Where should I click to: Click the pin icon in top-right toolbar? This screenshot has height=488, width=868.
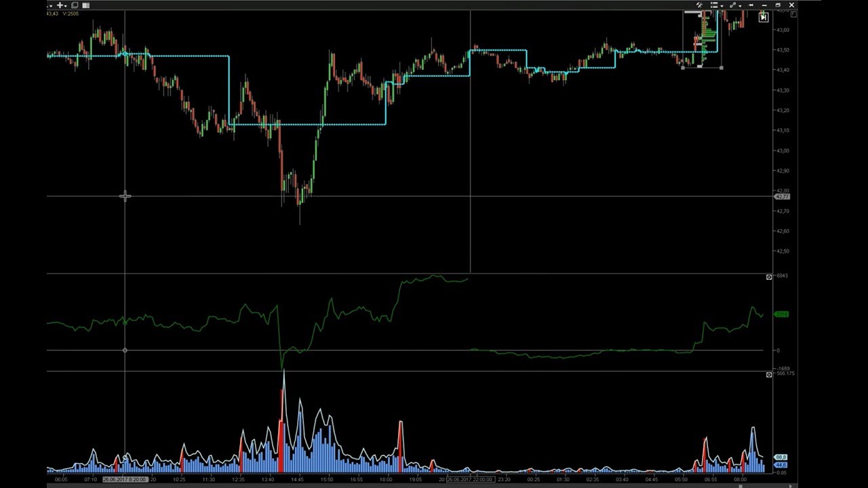(x=751, y=5)
